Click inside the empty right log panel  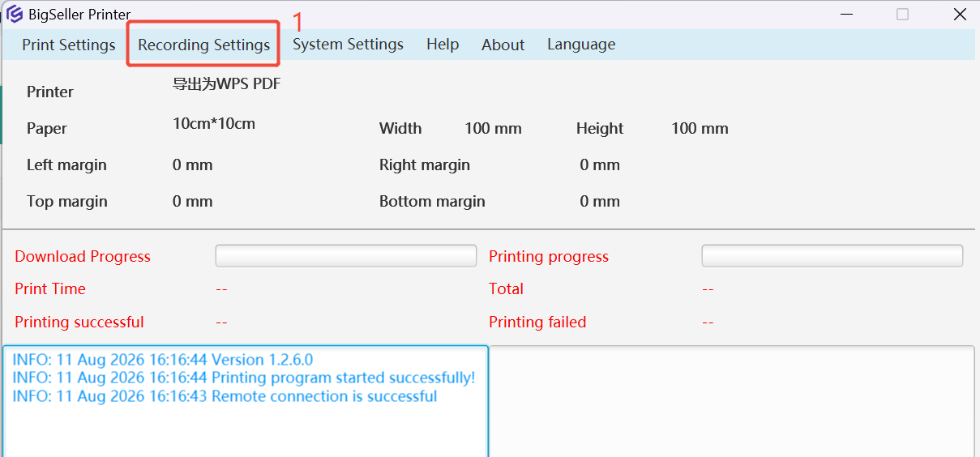coord(732,401)
